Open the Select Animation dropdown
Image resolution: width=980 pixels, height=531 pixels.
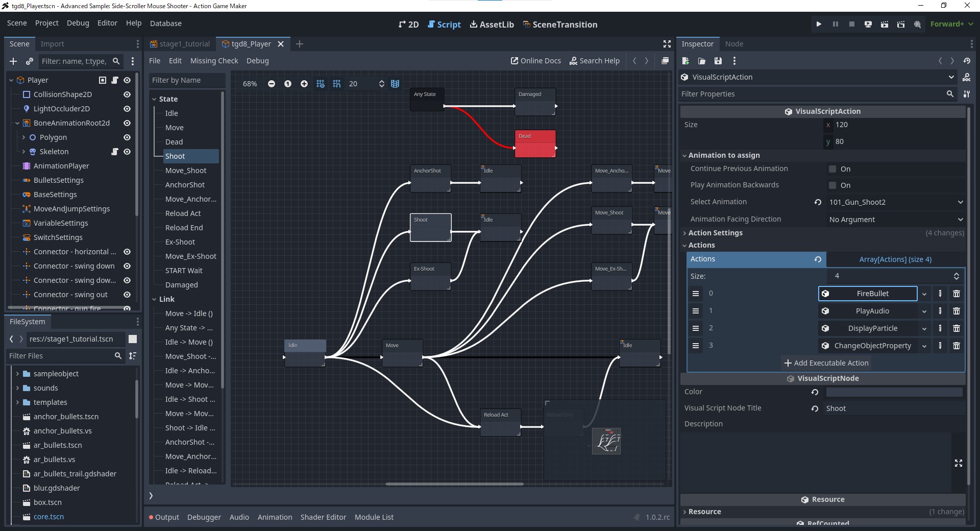click(896, 202)
